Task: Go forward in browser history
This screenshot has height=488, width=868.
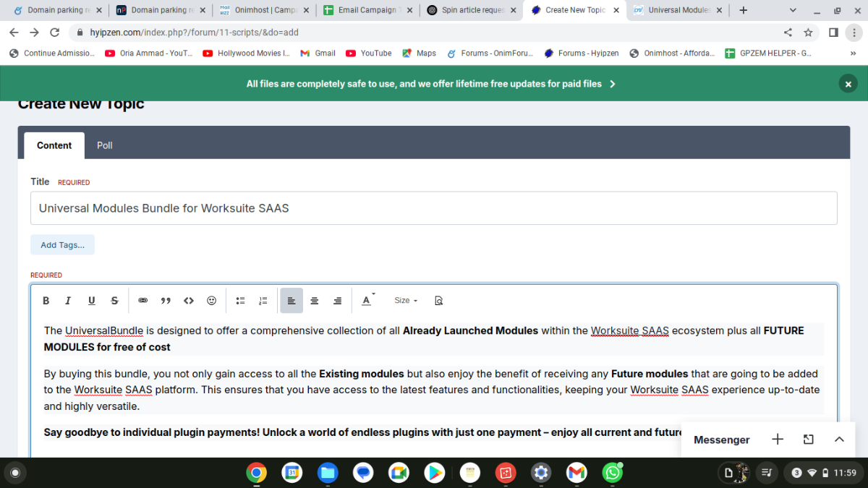Action: (x=34, y=33)
